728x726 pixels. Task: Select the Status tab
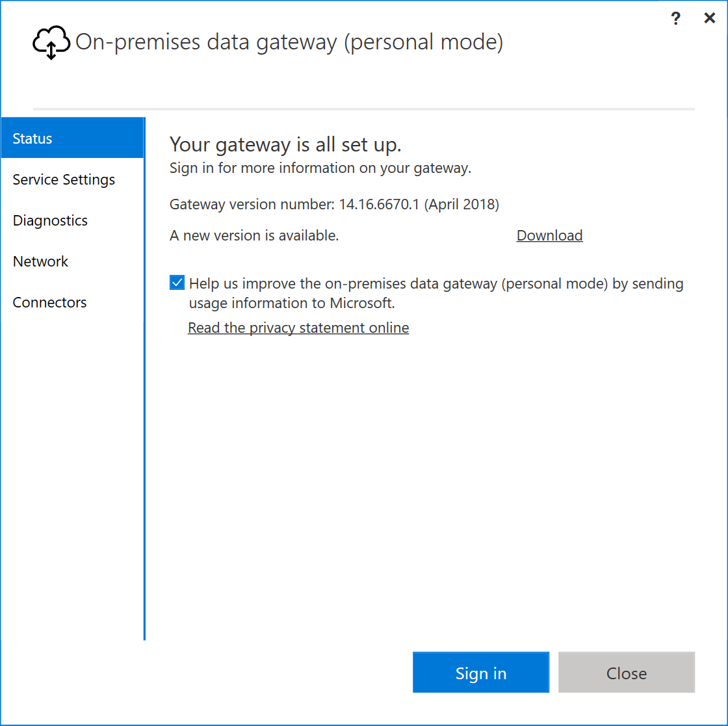[x=72, y=138]
